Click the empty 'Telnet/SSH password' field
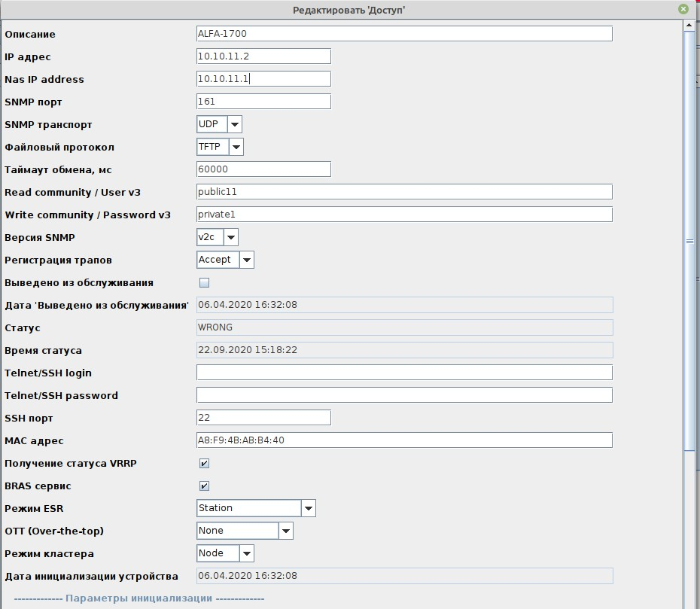The image size is (700, 609). (404, 395)
